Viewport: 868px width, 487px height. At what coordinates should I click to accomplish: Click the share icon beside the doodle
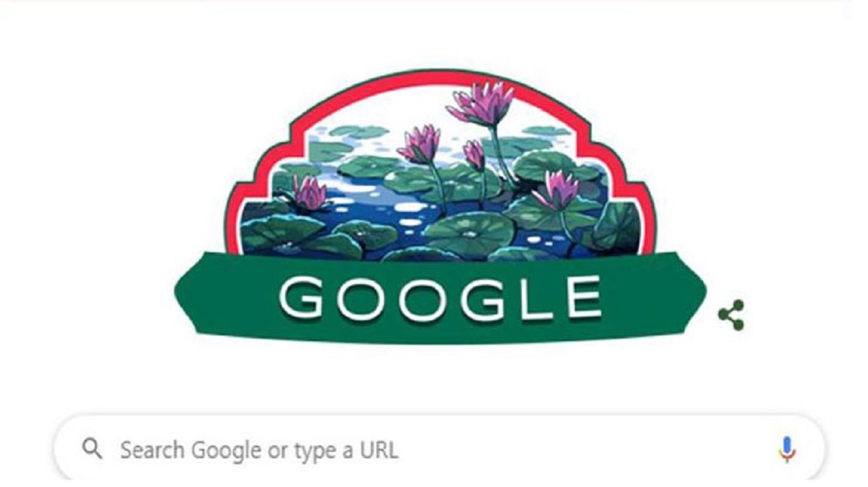click(x=731, y=316)
